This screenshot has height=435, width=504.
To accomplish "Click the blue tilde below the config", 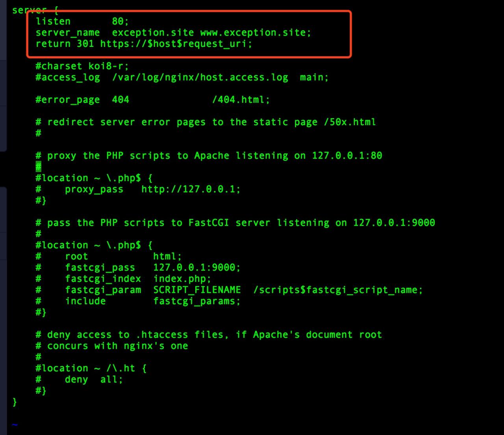I will click(15, 424).
